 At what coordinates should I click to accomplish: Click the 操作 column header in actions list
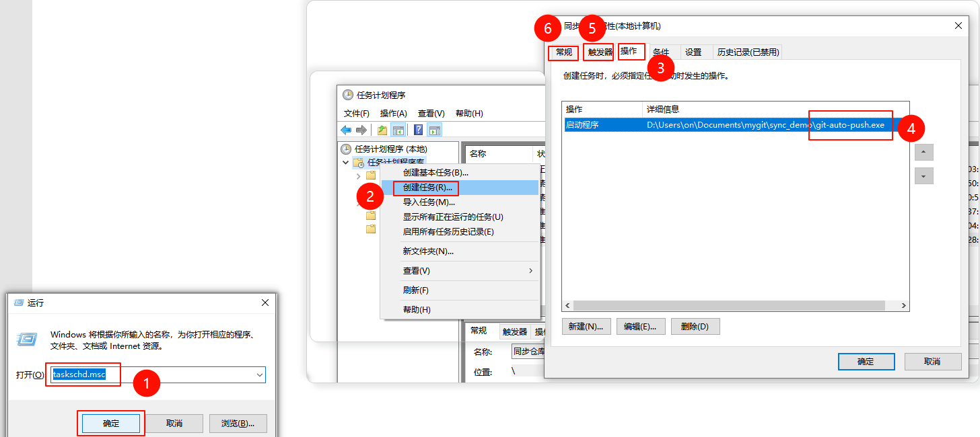click(x=602, y=109)
